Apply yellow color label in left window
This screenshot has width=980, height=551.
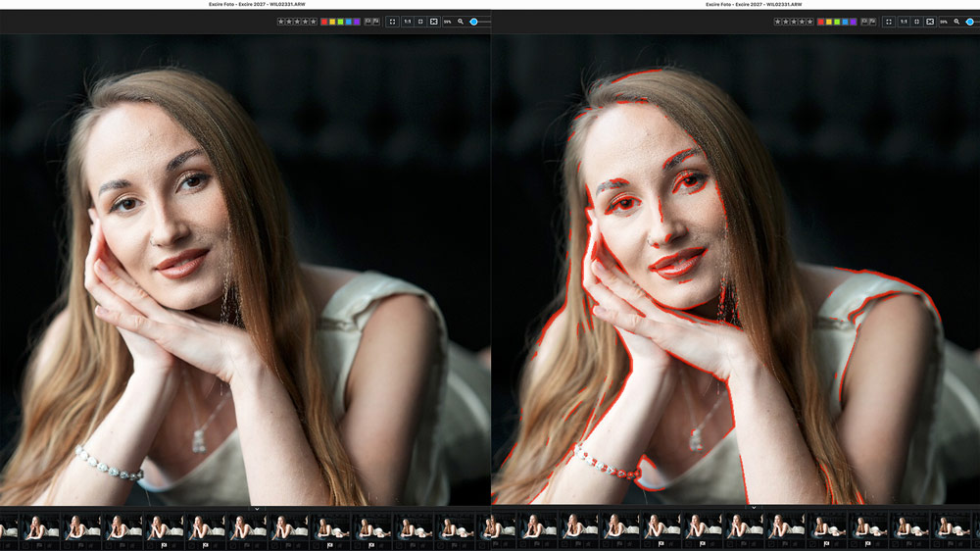332,22
